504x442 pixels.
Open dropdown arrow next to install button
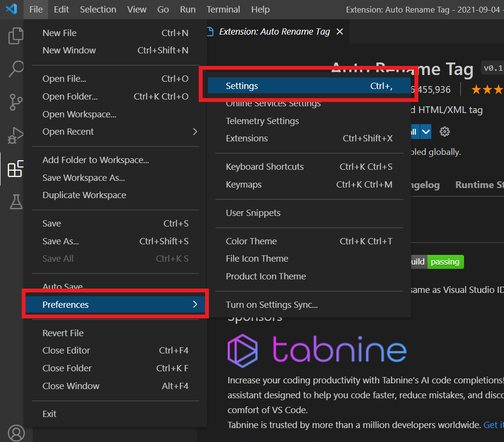pyautogui.click(x=426, y=132)
